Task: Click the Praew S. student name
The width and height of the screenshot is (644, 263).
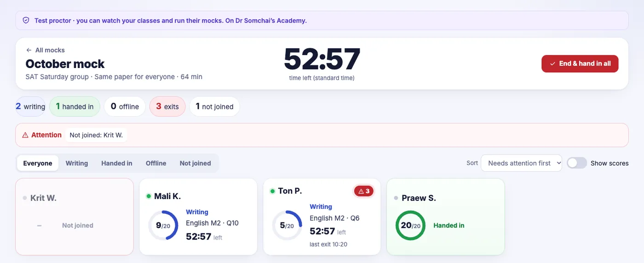Action: click(419, 198)
